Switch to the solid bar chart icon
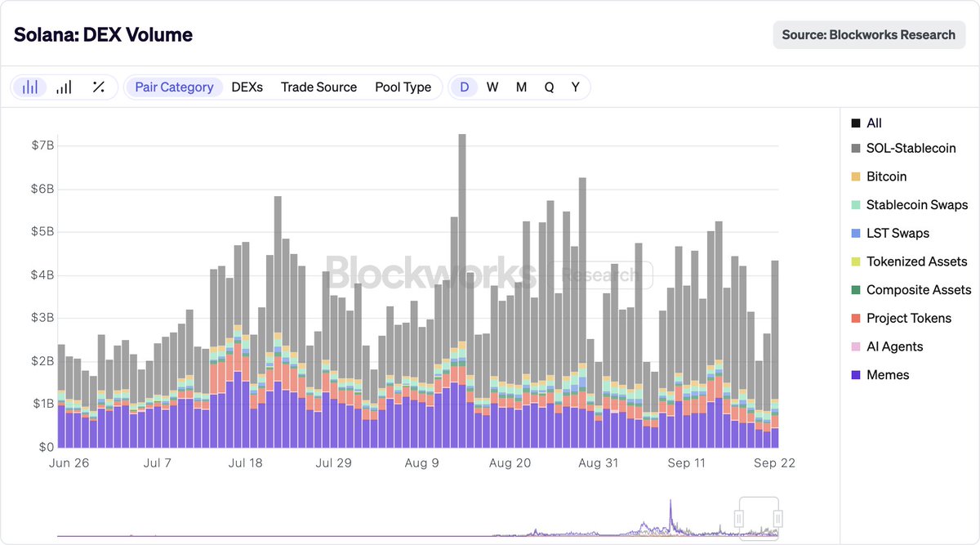 coord(64,86)
